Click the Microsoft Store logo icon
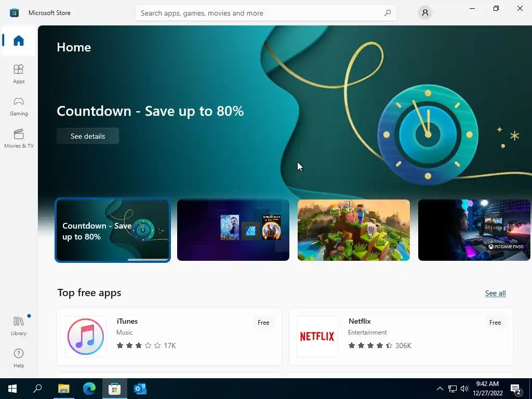This screenshot has width=532, height=399. [14, 13]
